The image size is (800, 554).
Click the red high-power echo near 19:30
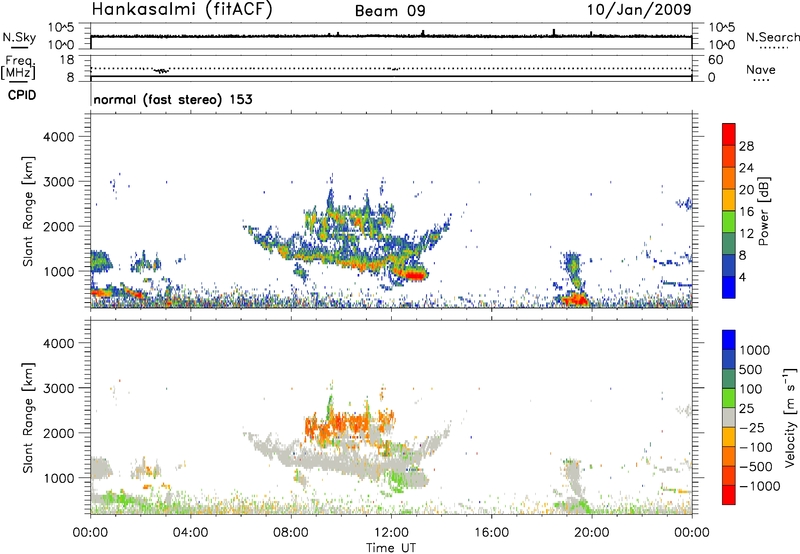click(575, 299)
